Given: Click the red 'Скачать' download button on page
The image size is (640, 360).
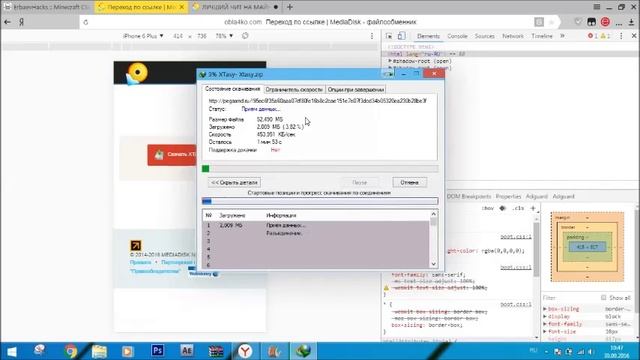Looking at the screenshot, I should [x=172, y=155].
